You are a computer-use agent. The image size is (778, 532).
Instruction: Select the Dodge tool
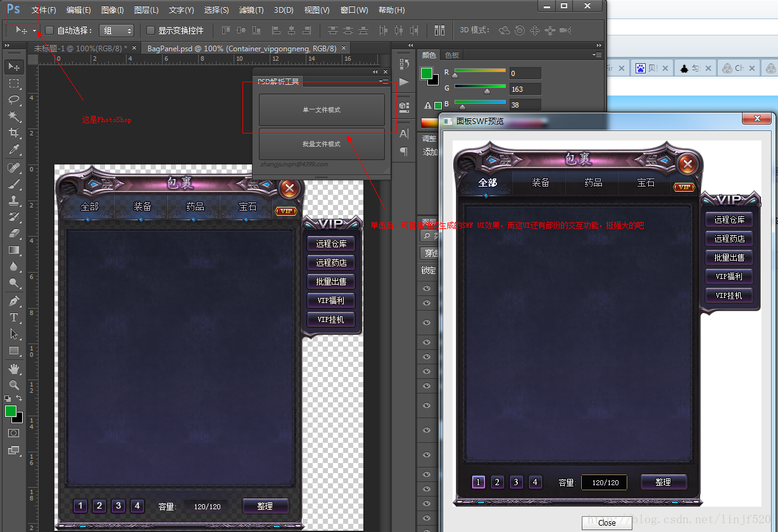click(x=14, y=283)
